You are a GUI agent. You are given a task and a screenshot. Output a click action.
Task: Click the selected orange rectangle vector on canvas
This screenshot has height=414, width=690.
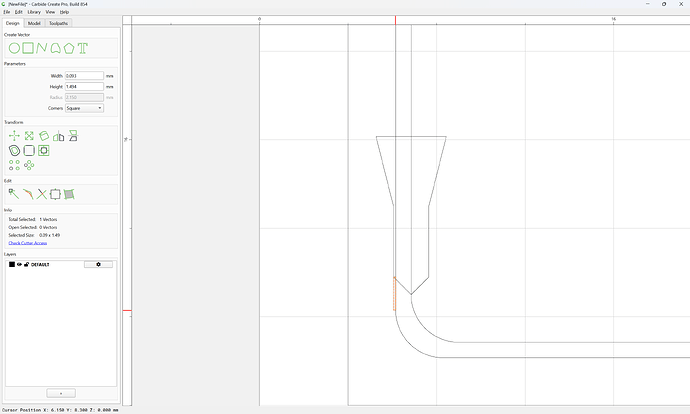coord(394,293)
